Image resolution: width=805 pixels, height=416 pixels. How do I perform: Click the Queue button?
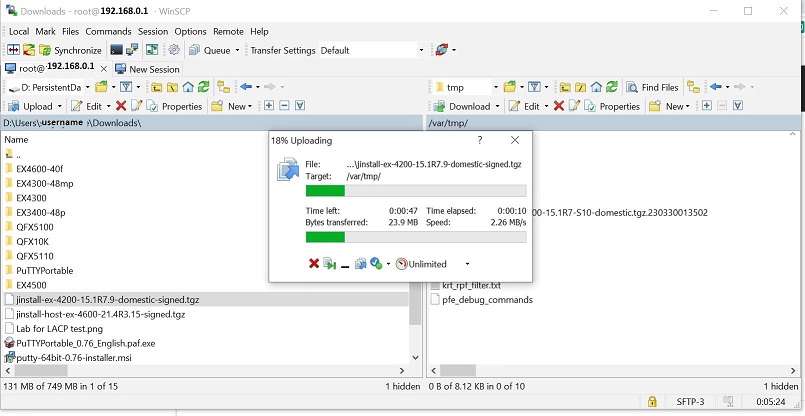[210, 50]
